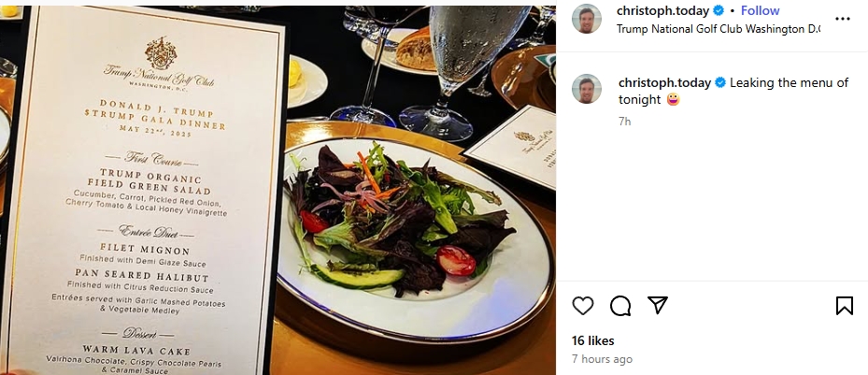
Task: Save the post with the bookmark icon
Action: point(845,305)
